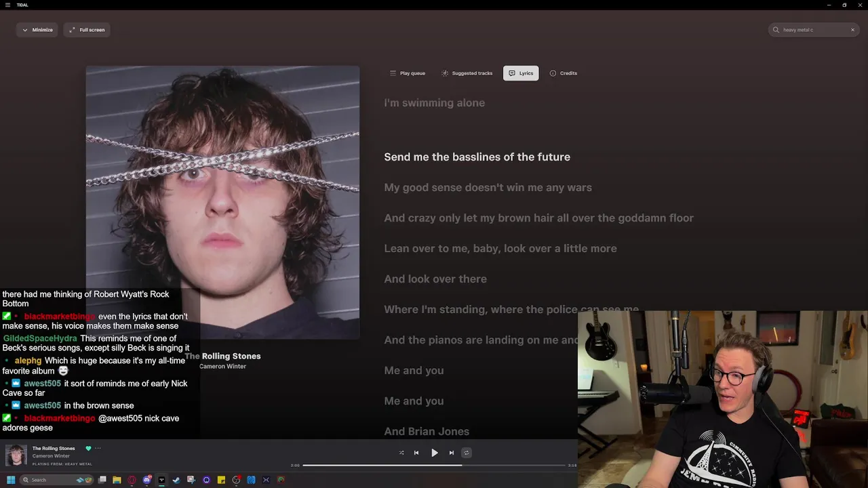Open the three-dots track options menu
Viewport: 868px width, 488px height.
coord(98,448)
